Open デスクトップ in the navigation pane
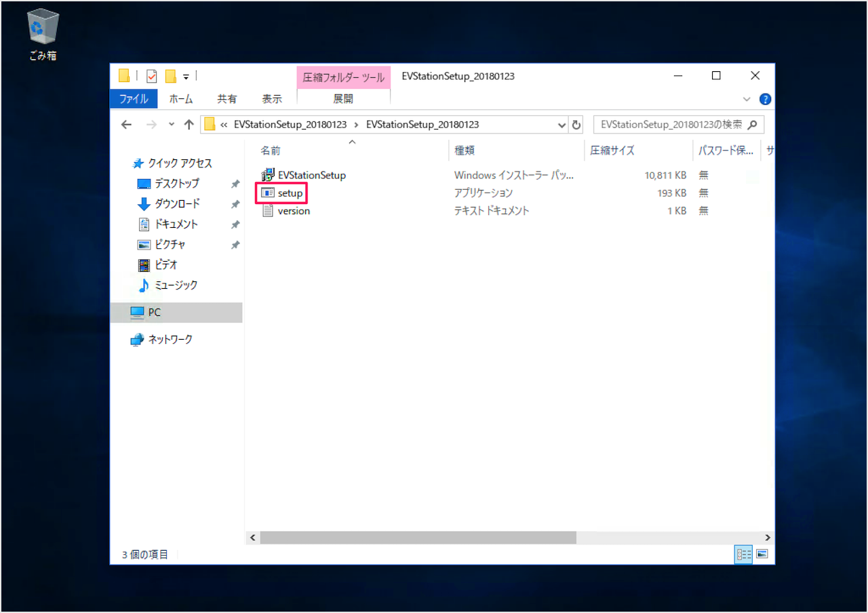The width and height of the screenshot is (868, 613). (168, 184)
